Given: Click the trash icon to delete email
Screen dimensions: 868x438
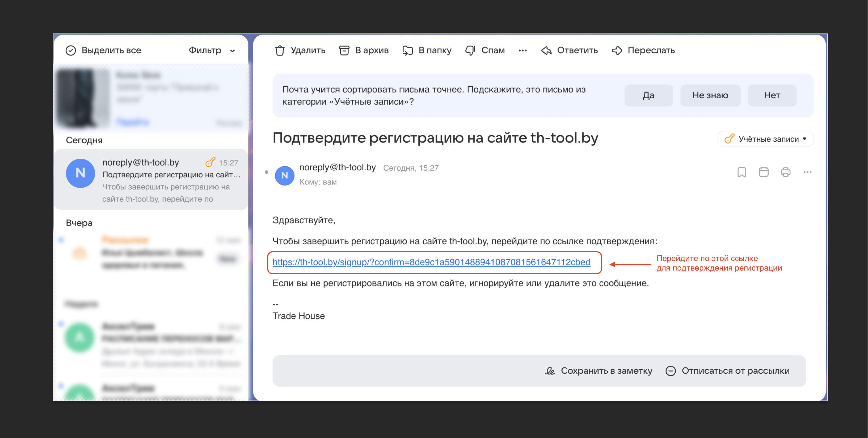Looking at the screenshot, I should coord(280,50).
